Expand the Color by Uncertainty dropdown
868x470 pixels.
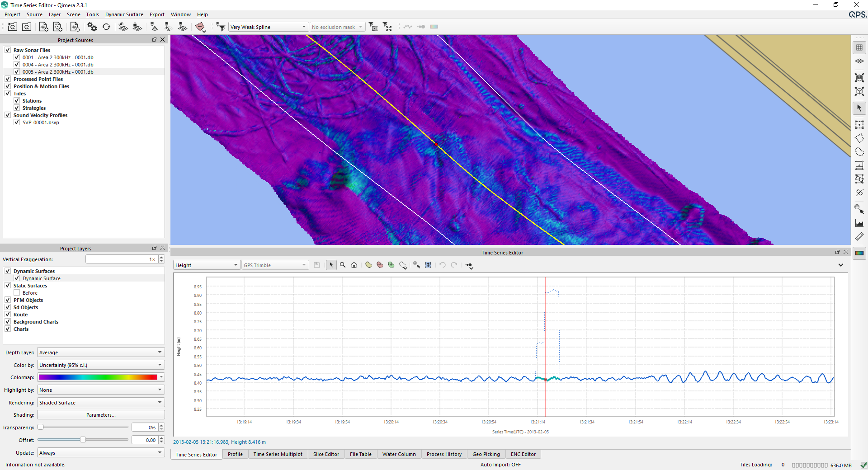click(100, 365)
